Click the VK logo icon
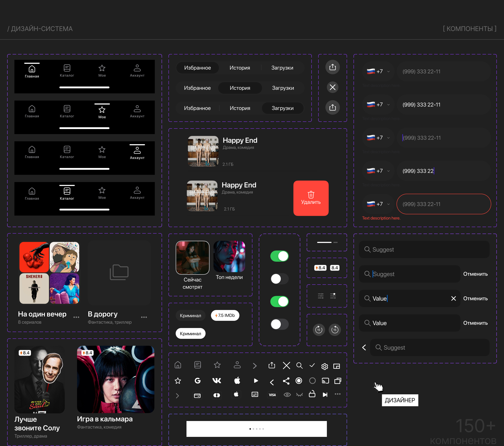This screenshot has height=446, width=504. point(216,381)
